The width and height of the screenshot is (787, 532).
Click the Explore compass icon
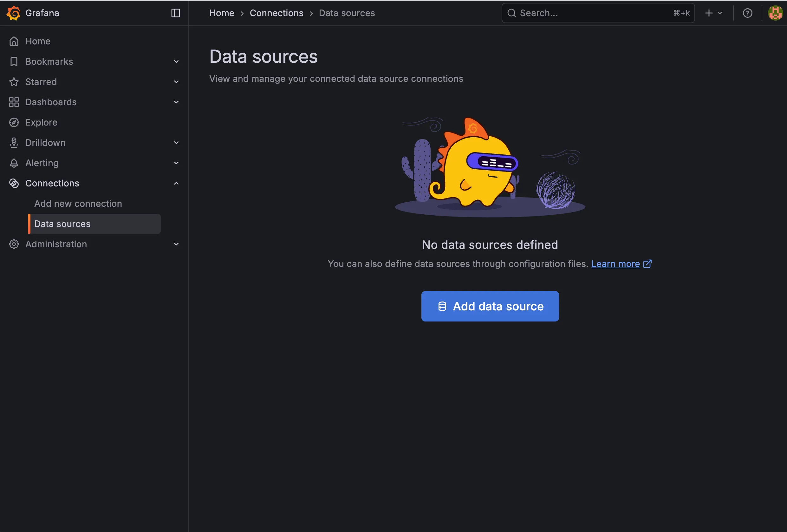tap(14, 122)
